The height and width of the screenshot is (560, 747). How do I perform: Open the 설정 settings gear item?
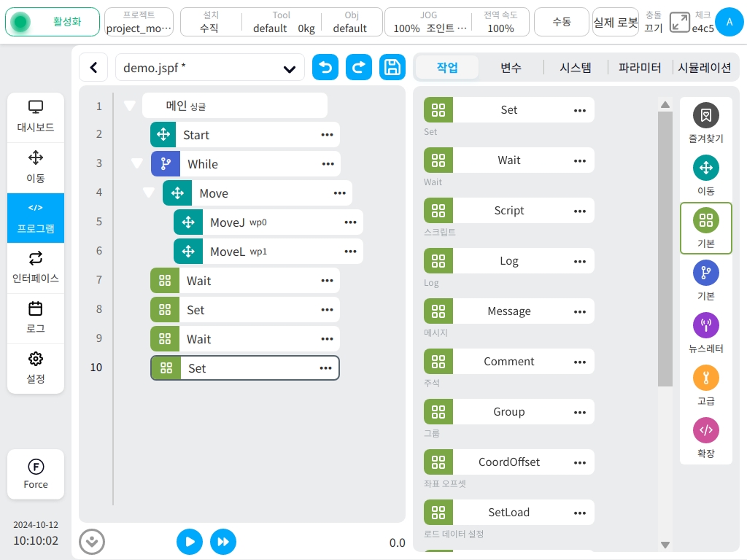tap(36, 368)
